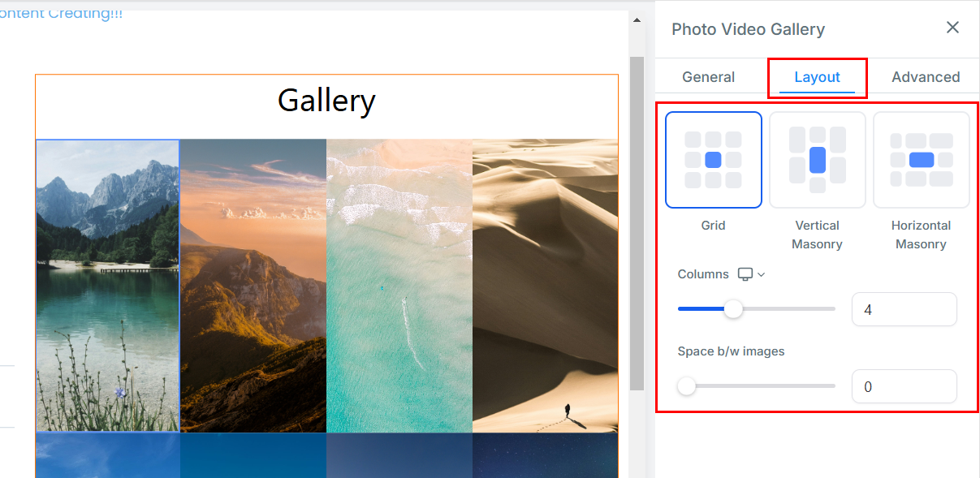Choose the Vertical Masonry layout icon

(x=817, y=160)
